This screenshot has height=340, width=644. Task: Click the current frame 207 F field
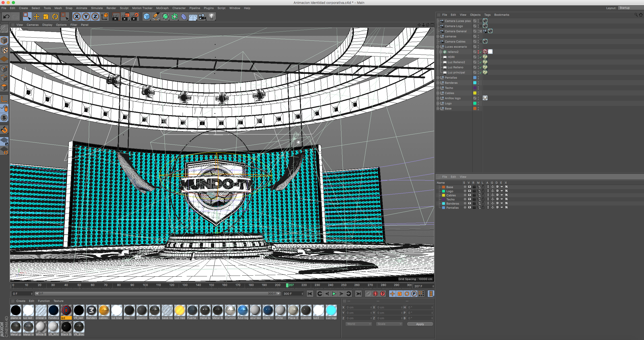click(424, 286)
